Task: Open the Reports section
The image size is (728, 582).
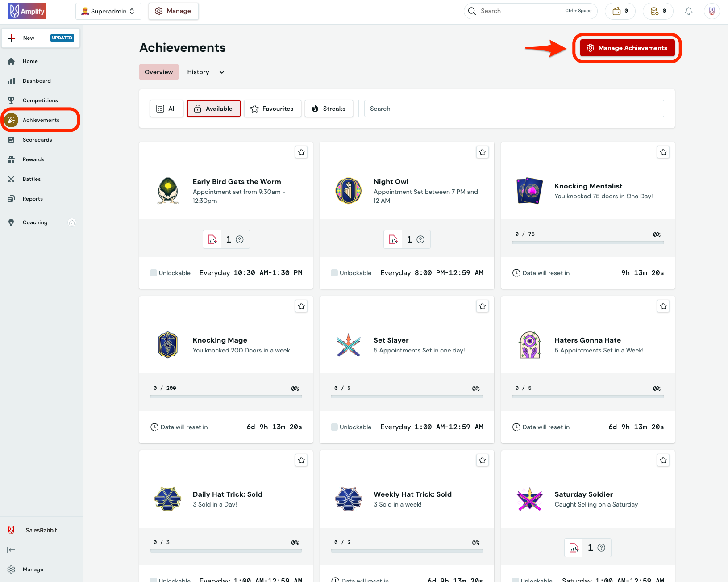Action: point(33,198)
